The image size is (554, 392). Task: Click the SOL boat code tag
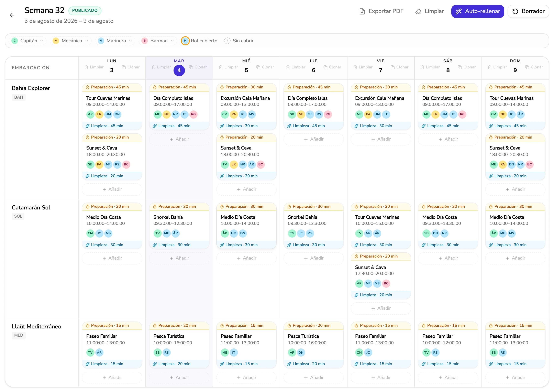click(x=18, y=216)
